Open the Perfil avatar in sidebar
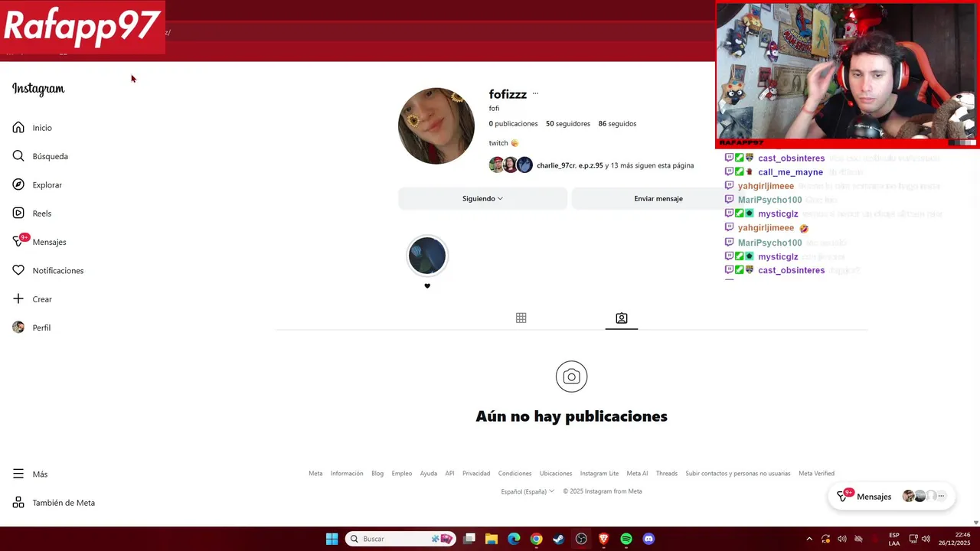 point(18,328)
